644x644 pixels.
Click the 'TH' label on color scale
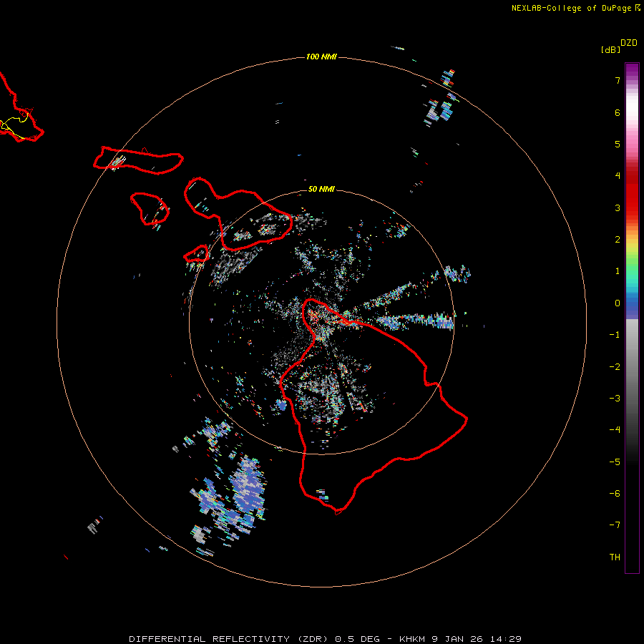pyautogui.click(x=615, y=557)
